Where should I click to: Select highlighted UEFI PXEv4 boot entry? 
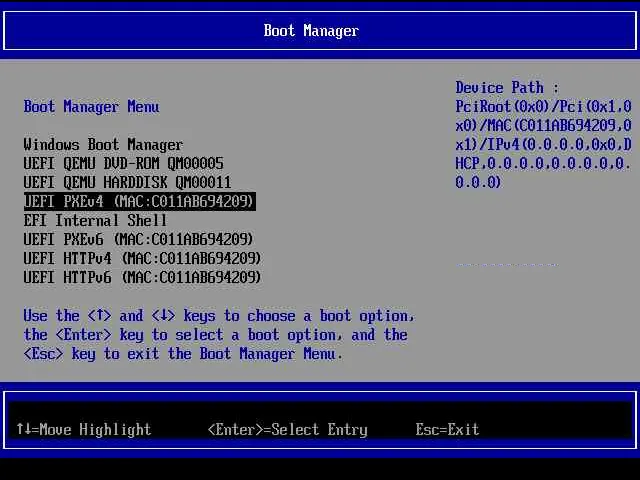(140, 202)
